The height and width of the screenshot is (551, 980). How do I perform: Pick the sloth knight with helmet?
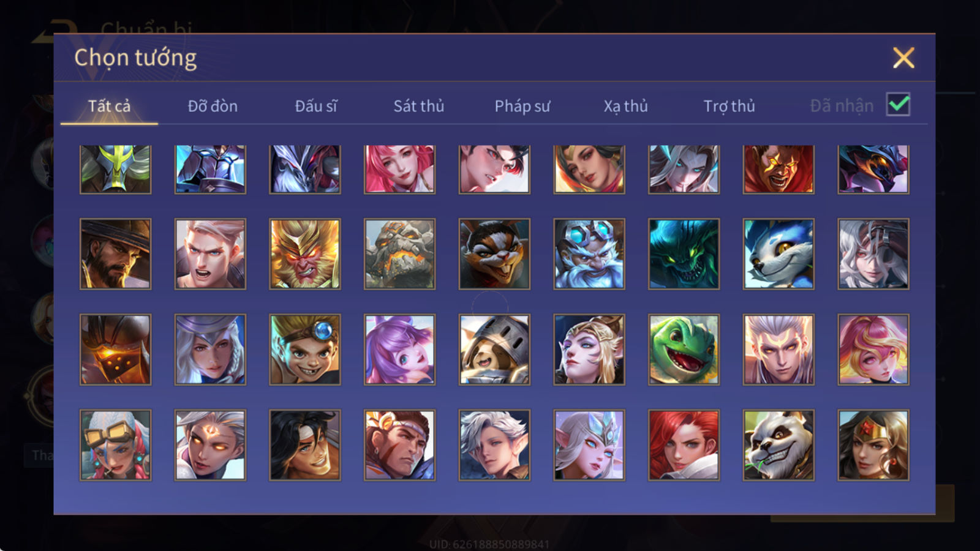coord(494,350)
